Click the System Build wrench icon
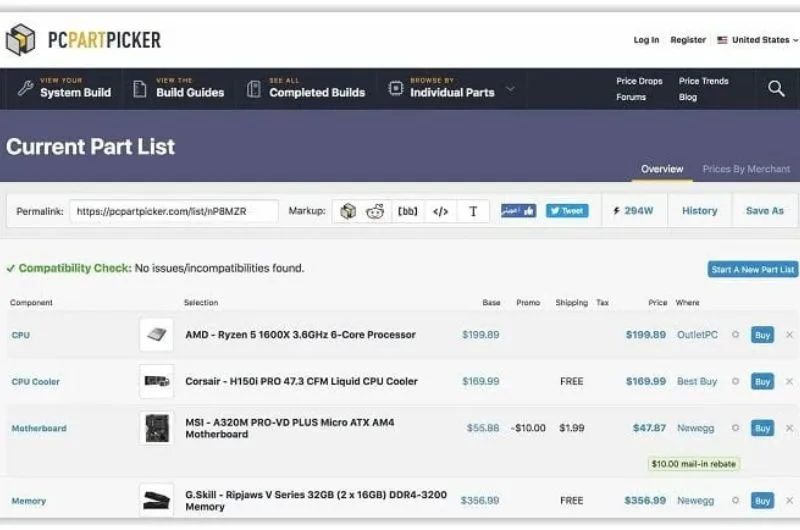The width and height of the screenshot is (800, 530). point(26,88)
